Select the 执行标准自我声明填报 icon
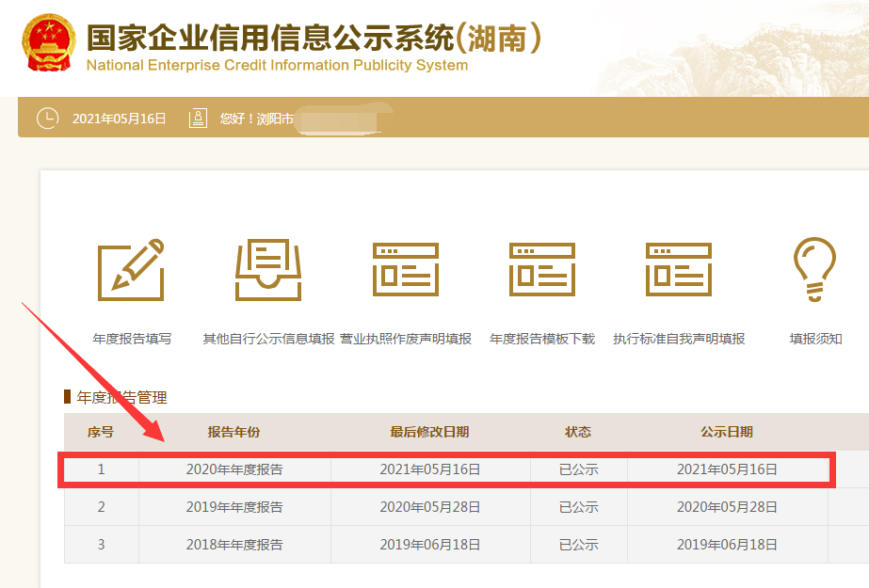 pos(678,270)
